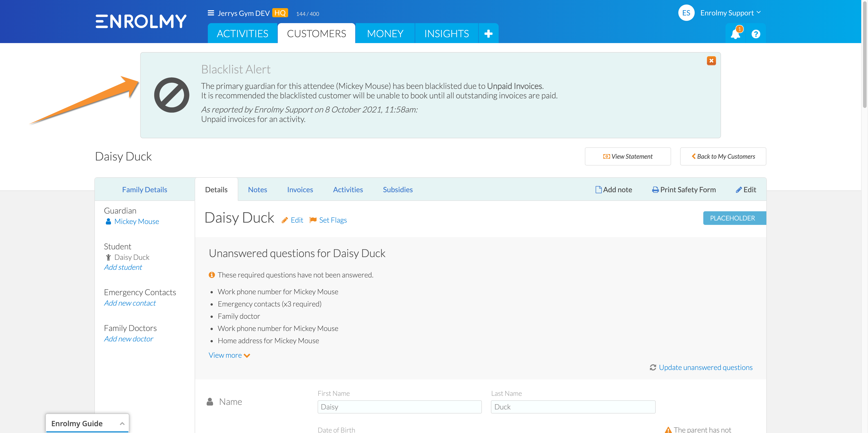868x433 pixels.
Task: Click the Last Name input field
Action: click(x=573, y=407)
